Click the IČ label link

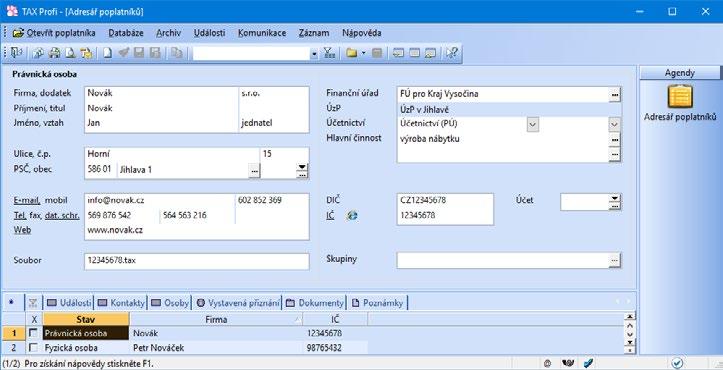click(x=330, y=215)
